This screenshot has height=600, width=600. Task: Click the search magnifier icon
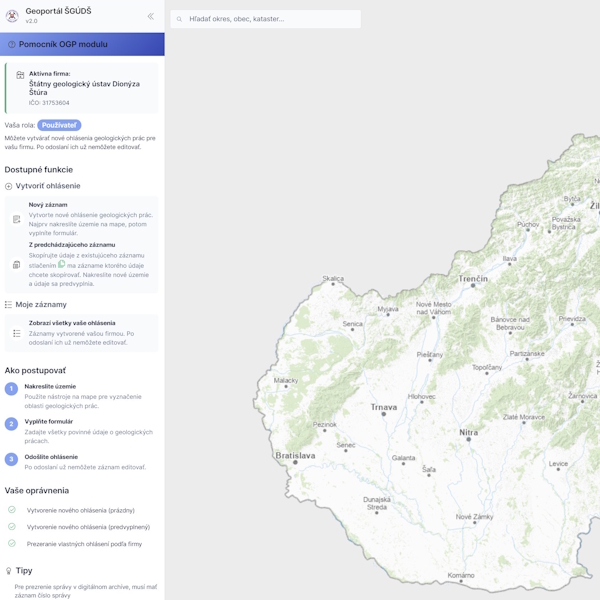point(180,19)
